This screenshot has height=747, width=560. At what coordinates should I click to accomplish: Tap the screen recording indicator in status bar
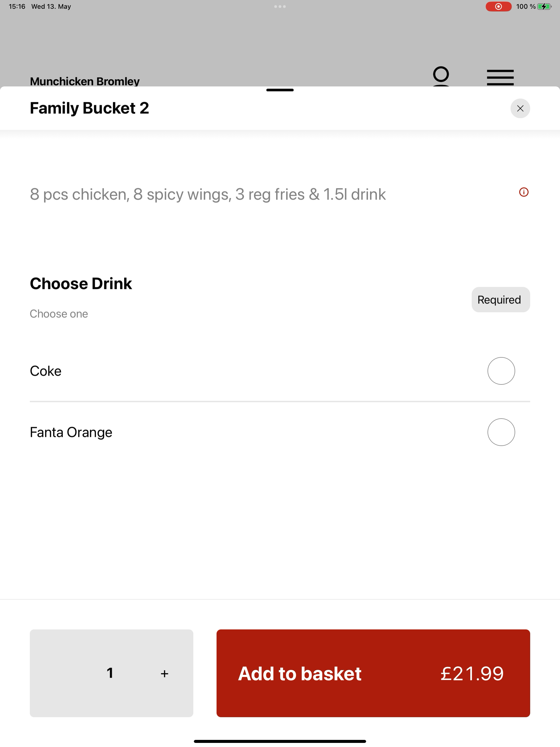[498, 6]
